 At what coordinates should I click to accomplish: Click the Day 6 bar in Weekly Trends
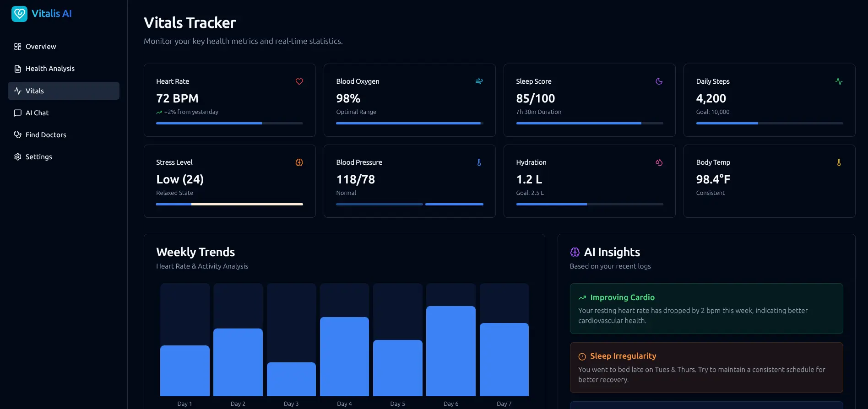pyautogui.click(x=450, y=350)
